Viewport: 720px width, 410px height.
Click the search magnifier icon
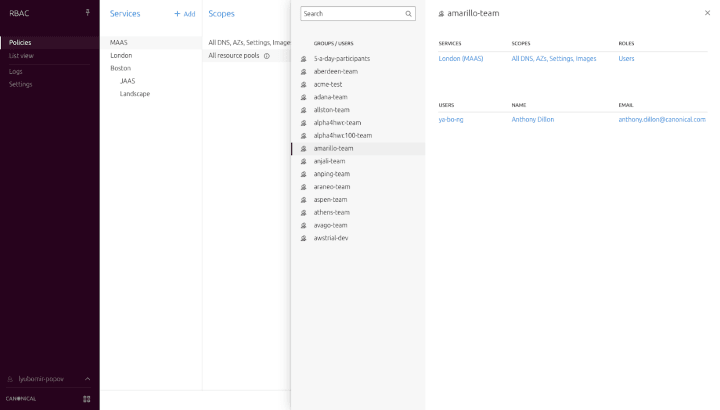[x=408, y=14]
